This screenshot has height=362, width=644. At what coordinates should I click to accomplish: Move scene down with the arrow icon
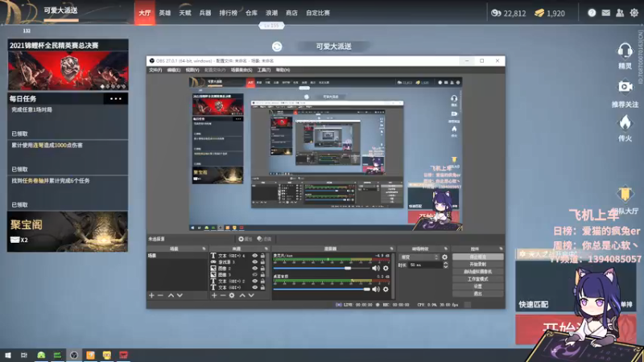(180, 295)
